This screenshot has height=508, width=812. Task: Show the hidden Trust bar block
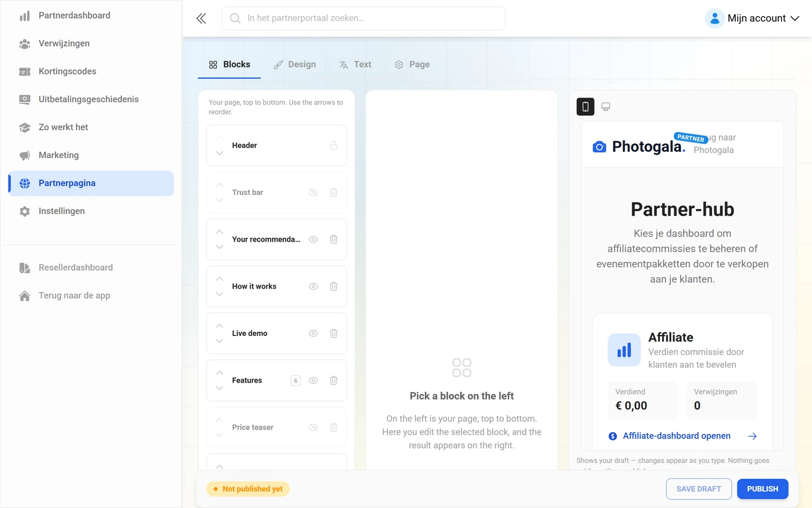point(314,192)
